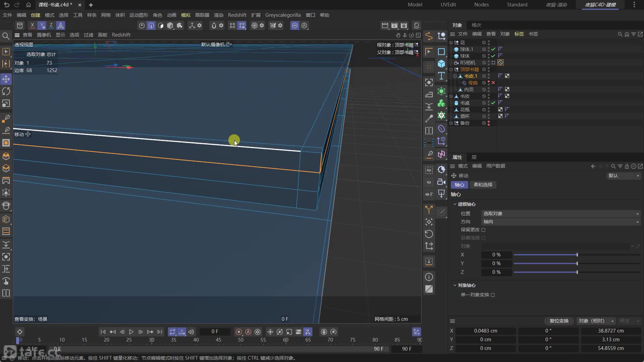Click frame 50 on the timeline ruler
Screen dimensions: 644x362
click(x=241, y=340)
